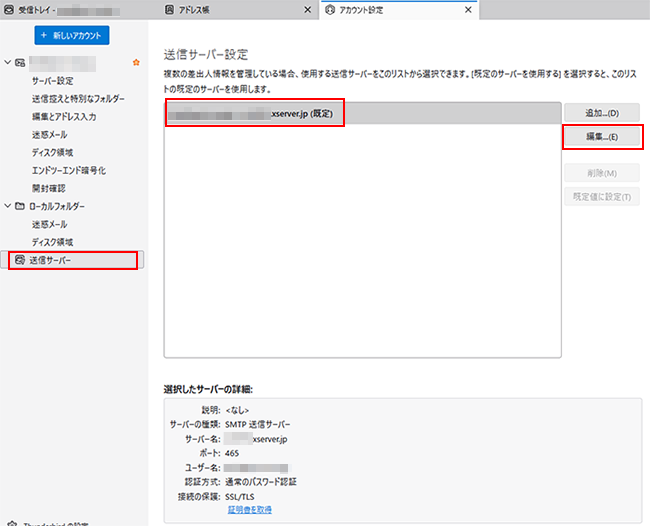Image resolution: width=650 pixels, height=526 pixels.
Task: Switch to the アドレス帳 tab
Action: click(x=240, y=10)
